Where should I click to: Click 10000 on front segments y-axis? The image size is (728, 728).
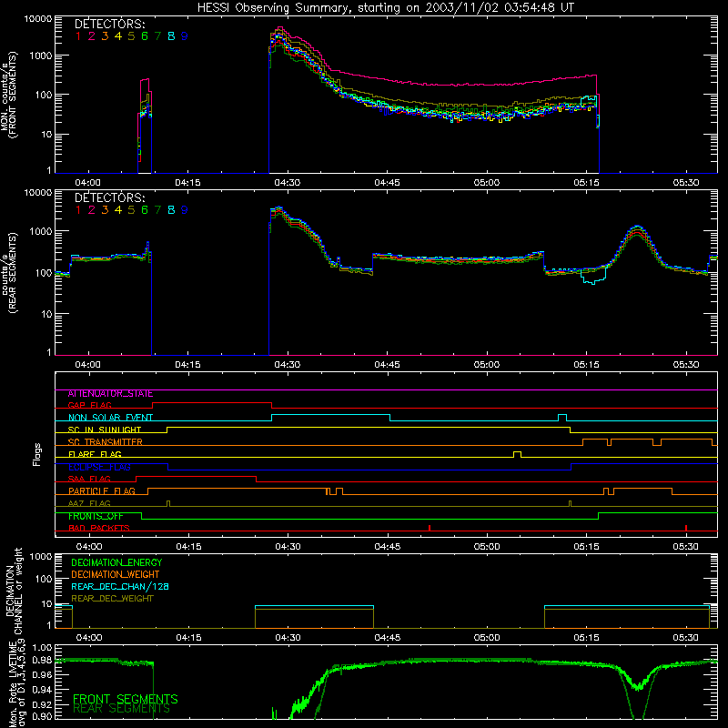38,19
